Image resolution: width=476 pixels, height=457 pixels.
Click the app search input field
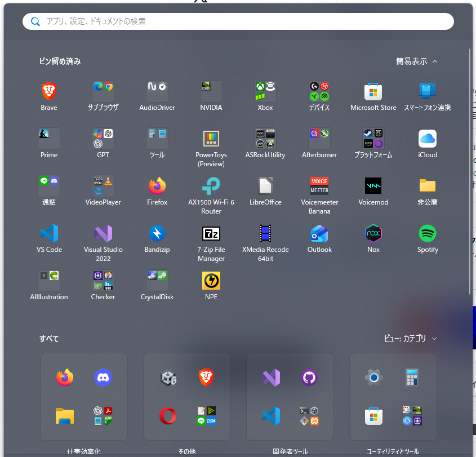[x=238, y=21]
